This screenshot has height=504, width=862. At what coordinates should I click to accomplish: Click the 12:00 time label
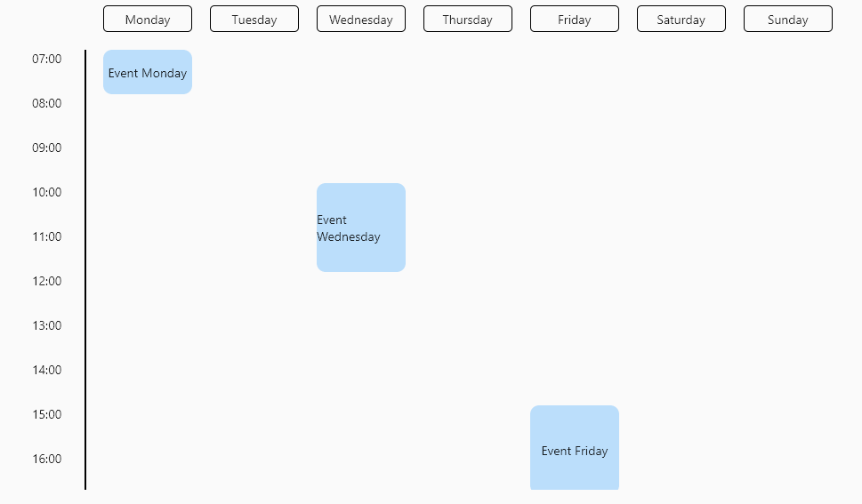point(47,282)
